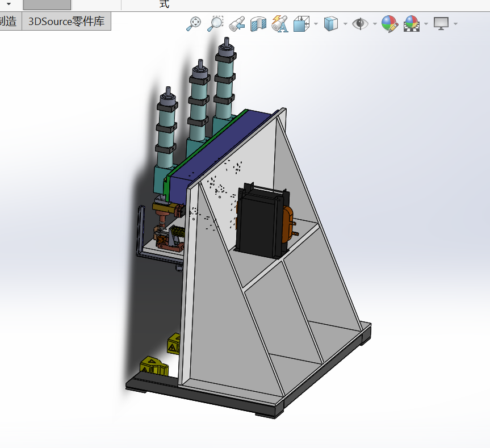Open the Dynamic Annotation Views icon

280,24
